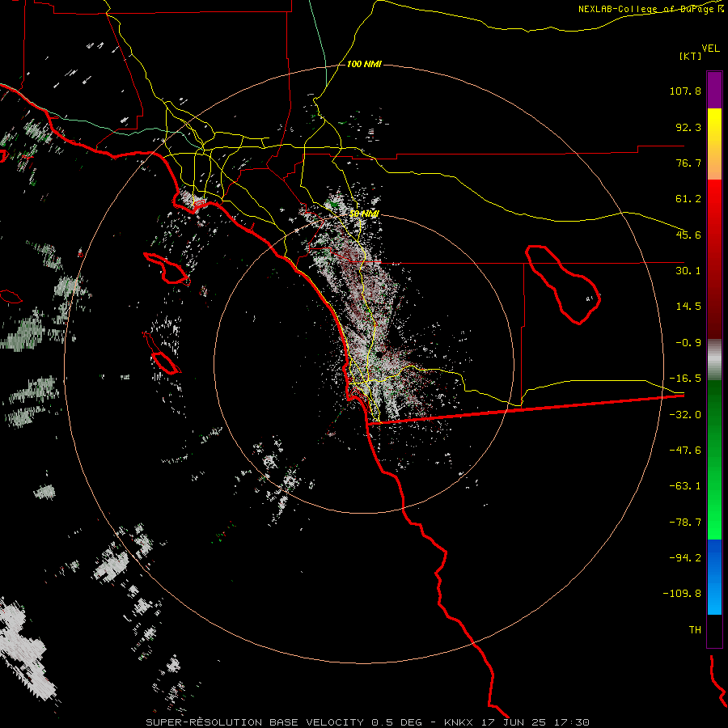The height and width of the screenshot is (728, 728).
Task: Click the TH legend label
Action: (x=695, y=629)
